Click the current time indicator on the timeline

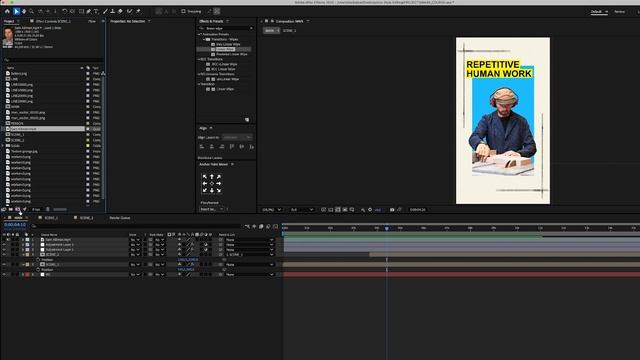pyautogui.click(x=387, y=228)
